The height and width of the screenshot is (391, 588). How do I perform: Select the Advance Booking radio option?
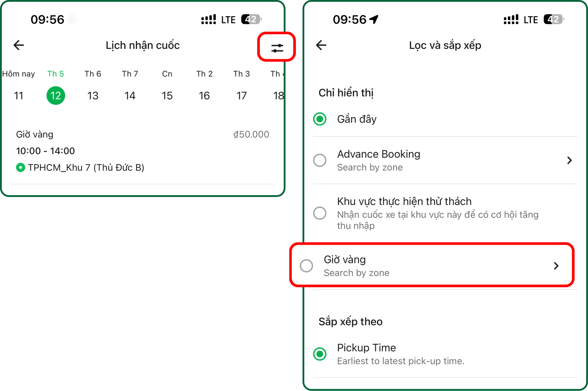click(320, 160)
